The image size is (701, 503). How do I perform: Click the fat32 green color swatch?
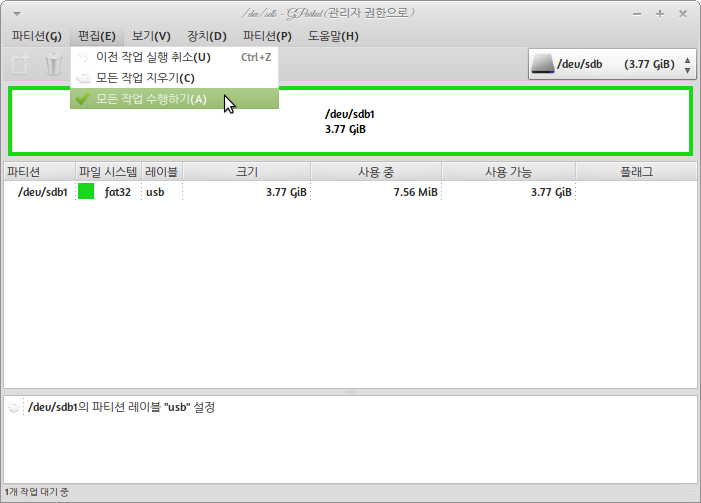(x=86, y=191)
